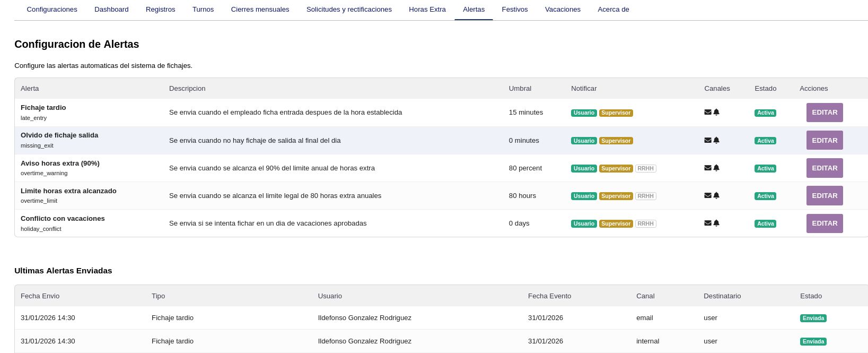Click Activa status badge for Fichaje tardio
This screenshot has width=868, height=353.
click(x=765, y=113)
